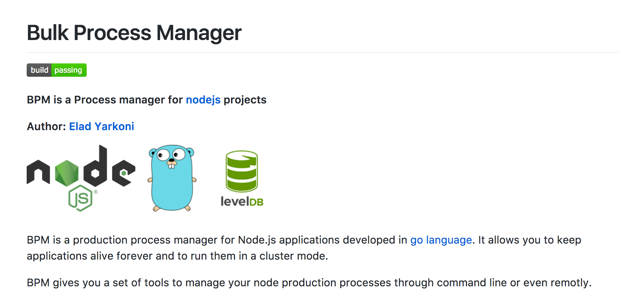Visit Elad Yarkoni's author link
Viewport: 644px width, 307px height.
click(x=101, y=126)
